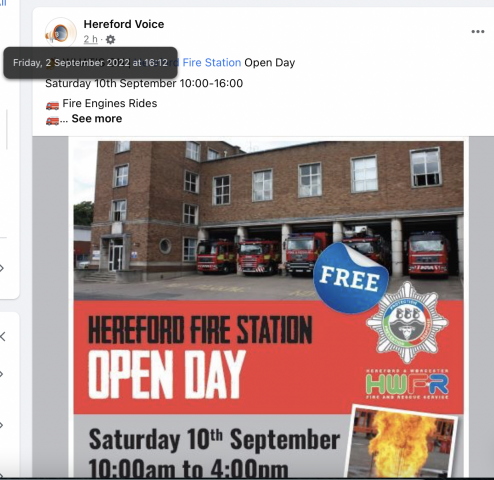This screenshot has height=480, width=494.
Task: Open the three-dot post options menu
Action: pyautogui.click(x=478, y=32)
